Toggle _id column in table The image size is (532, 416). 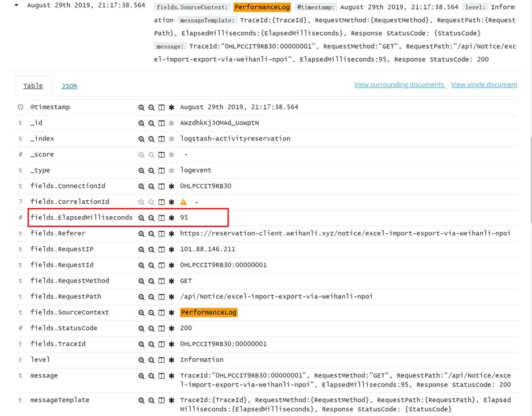161,123
